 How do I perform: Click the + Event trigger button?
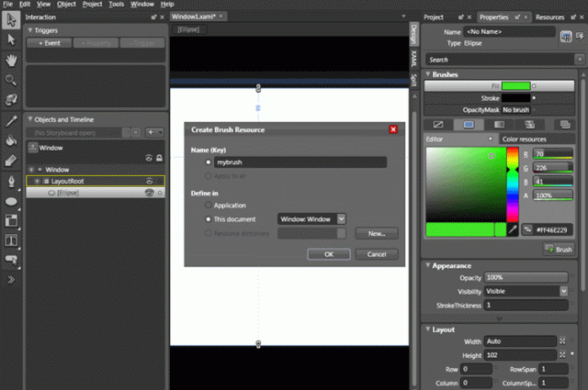[x=49, y=43]
